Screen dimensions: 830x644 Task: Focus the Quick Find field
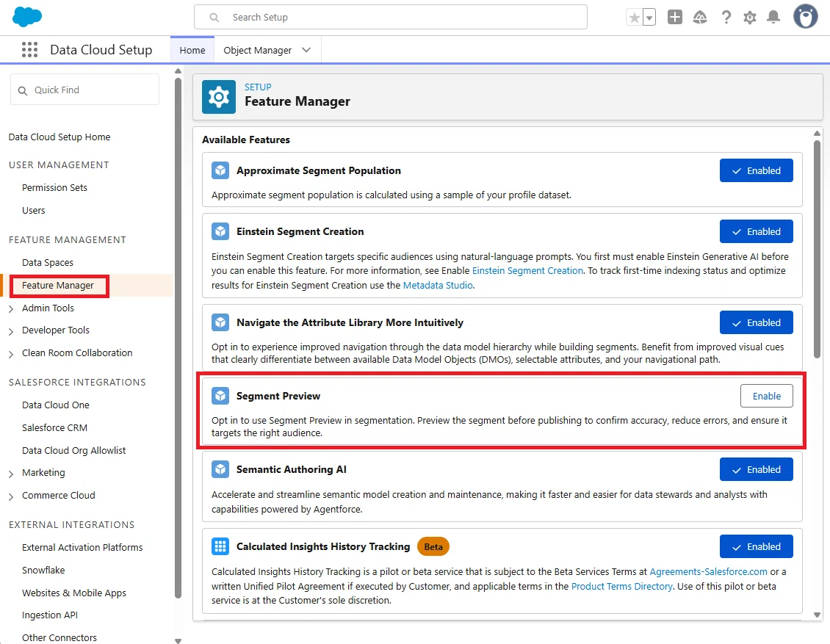84,90
